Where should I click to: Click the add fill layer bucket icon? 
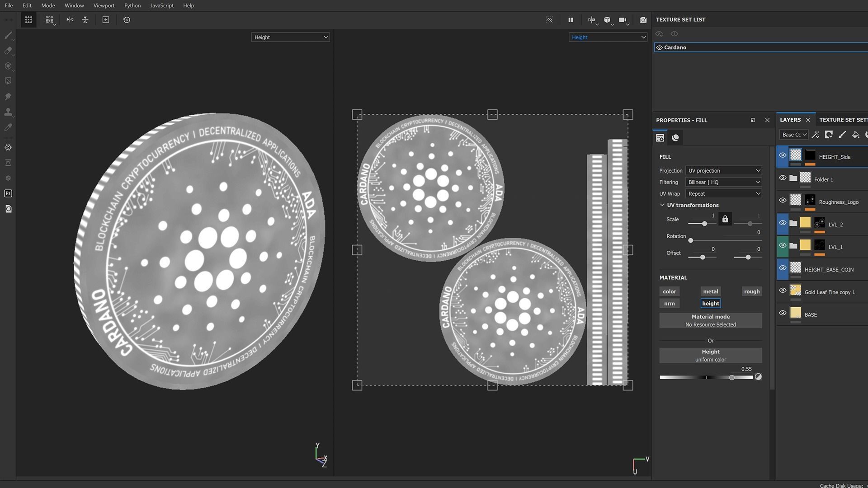[x=855, y=135]
